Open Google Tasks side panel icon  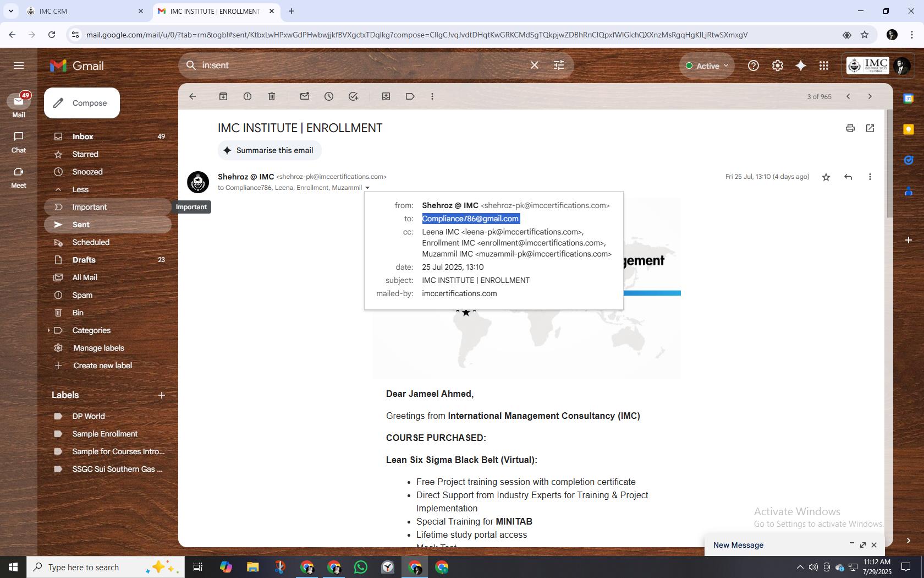click(x=909, y=160)
